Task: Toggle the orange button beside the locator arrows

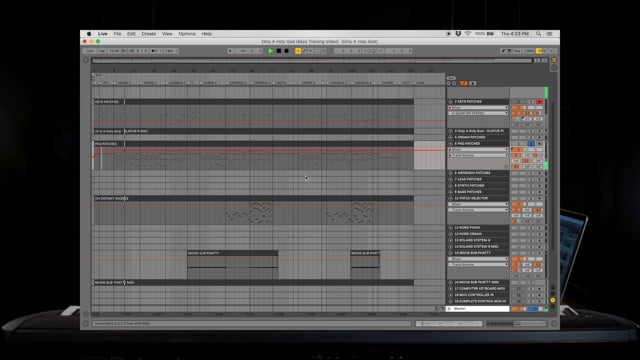Action: (464, 83)
